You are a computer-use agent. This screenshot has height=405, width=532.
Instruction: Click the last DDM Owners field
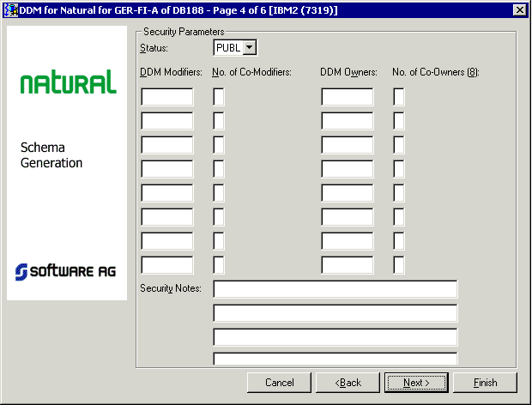[348, 265]
